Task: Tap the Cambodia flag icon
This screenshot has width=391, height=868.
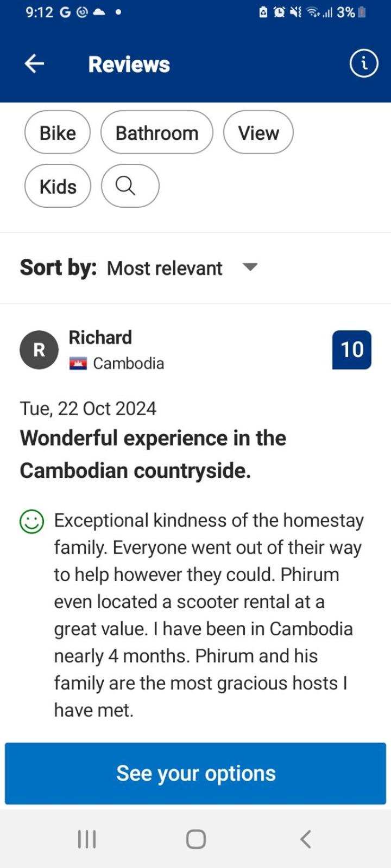Action: 78,363
